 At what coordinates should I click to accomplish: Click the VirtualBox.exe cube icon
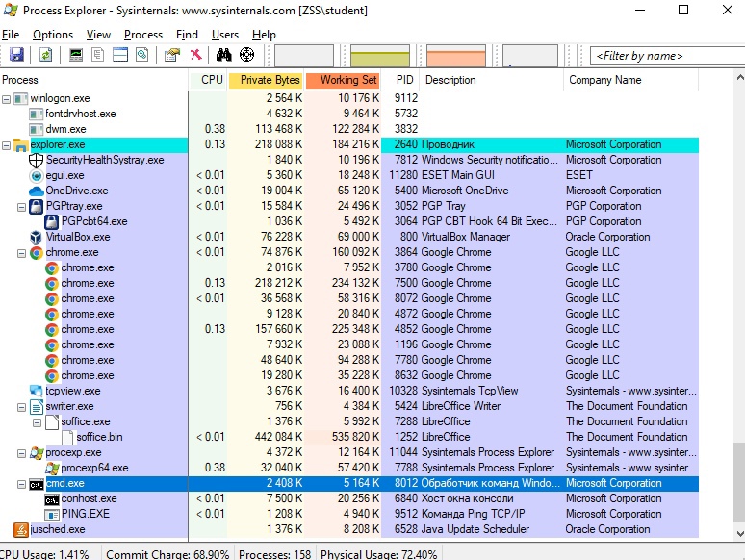(37, 237)
